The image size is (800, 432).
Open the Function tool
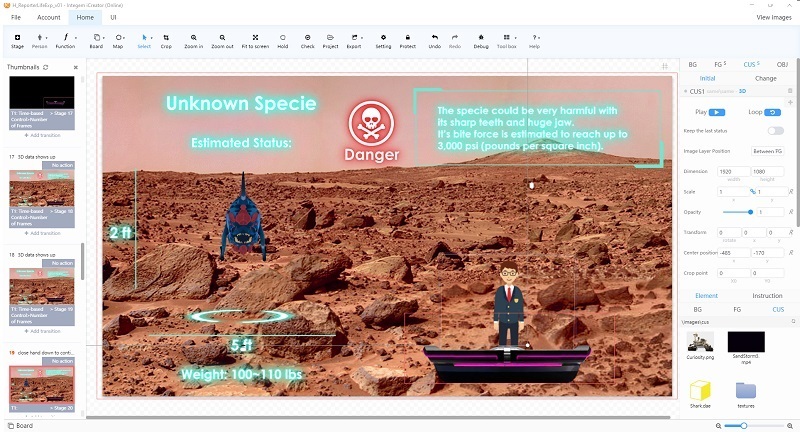(65, 37)
